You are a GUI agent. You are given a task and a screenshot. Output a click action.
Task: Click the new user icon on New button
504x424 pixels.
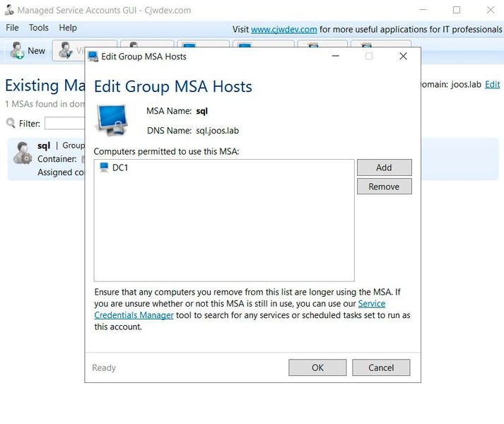point(17,50)
